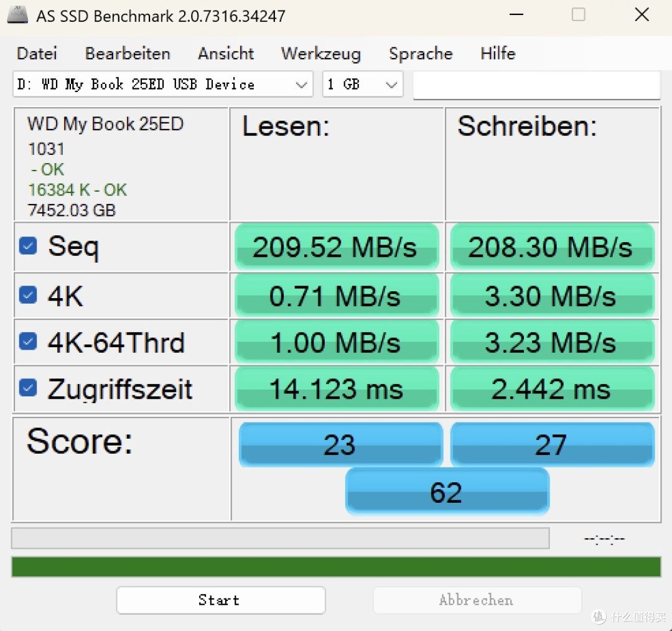Click the 7452.03 GB capacity text
Image resolution: width=672 pixels, height=631 pixels.
click(72, 210)
